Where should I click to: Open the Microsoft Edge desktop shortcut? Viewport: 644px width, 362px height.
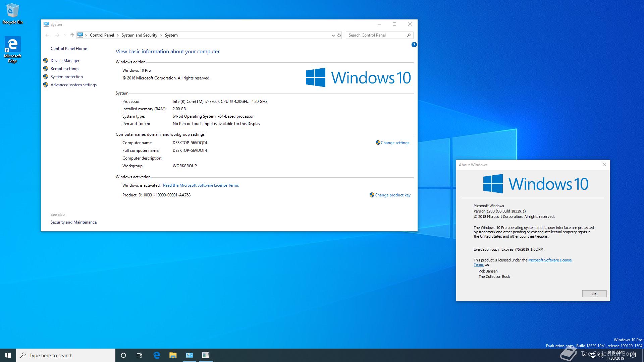[x=12, y=50]
